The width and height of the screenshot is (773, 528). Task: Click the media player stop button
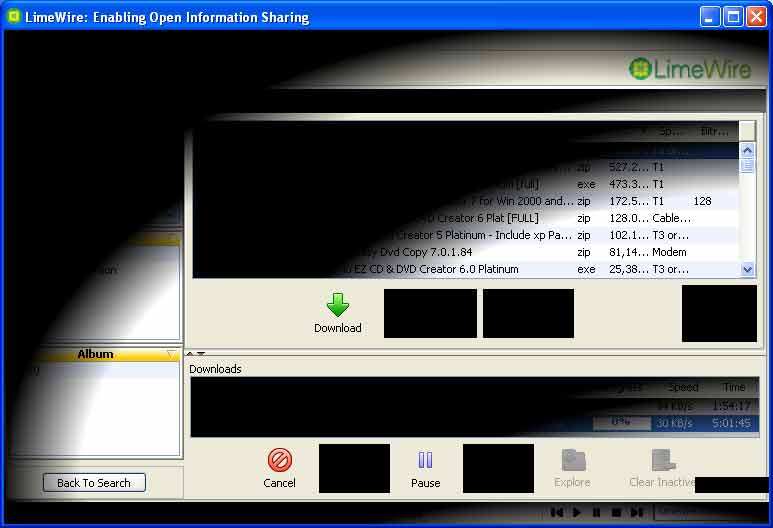[x=616, y=513]
